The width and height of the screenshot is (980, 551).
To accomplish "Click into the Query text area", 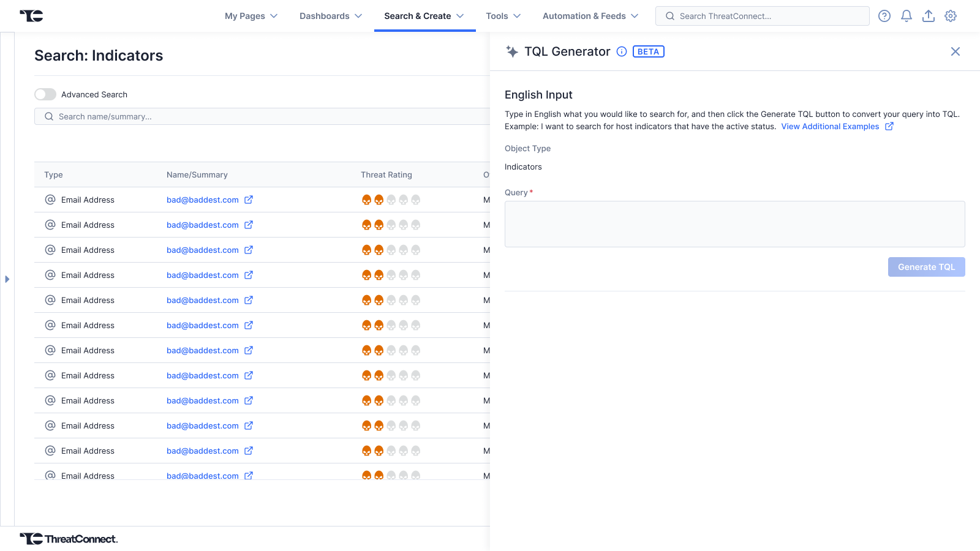I will [734, 224].
